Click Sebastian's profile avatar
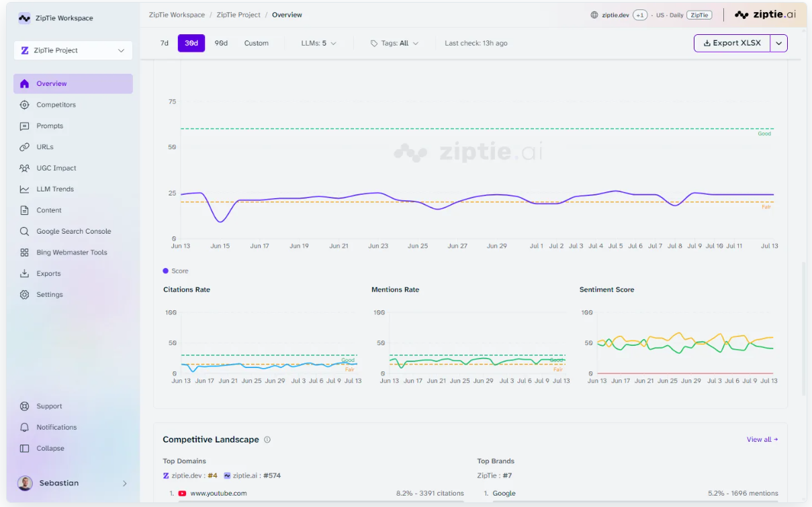The height and width of the screenshot is (507, 812). [25, 483]
